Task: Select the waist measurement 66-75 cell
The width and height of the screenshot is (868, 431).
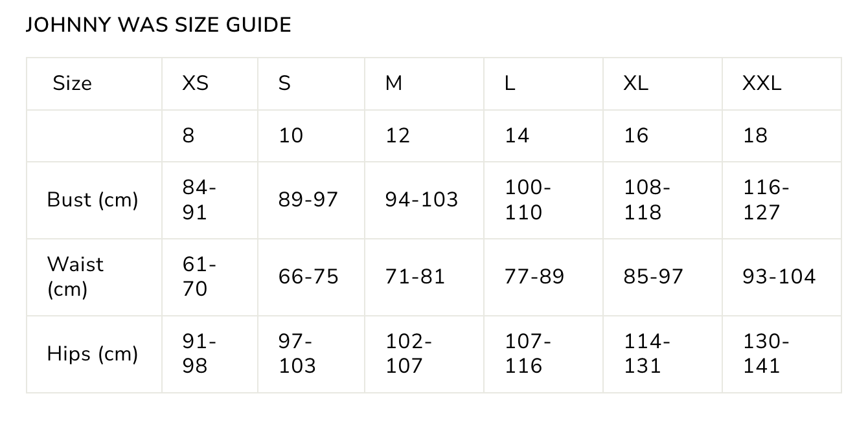Action: point(308,277)
